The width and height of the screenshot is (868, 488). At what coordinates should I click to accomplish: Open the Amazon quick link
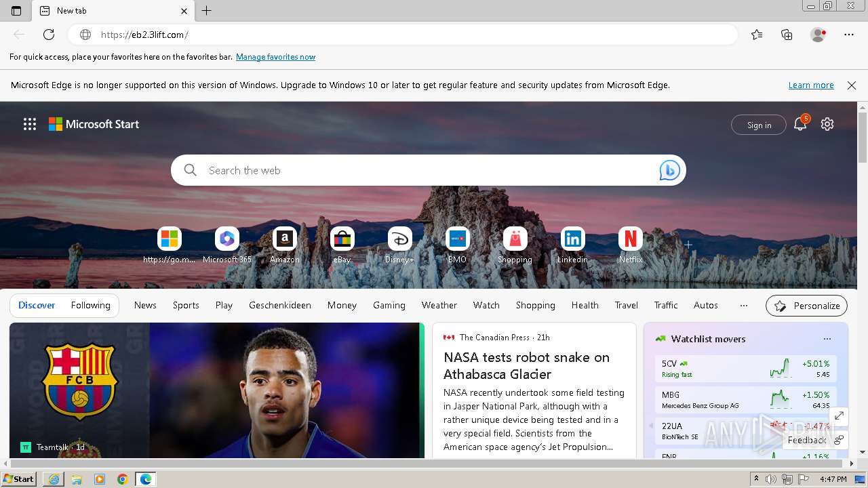coord(285,245)
